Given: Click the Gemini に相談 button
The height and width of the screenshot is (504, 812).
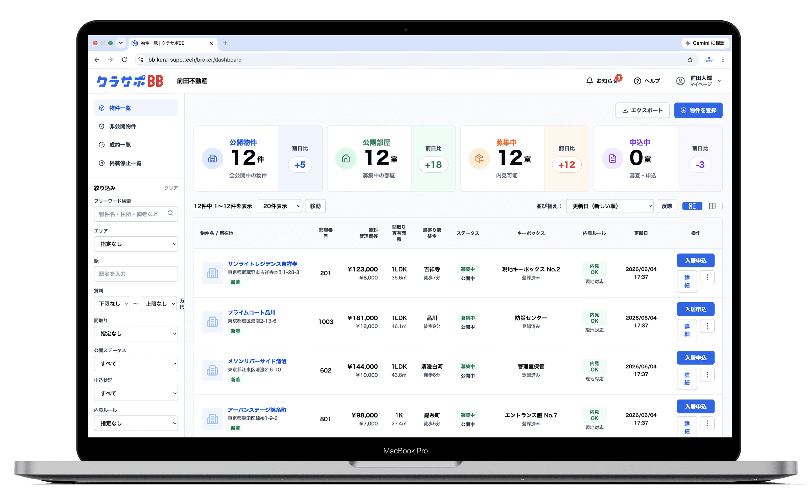Looking at the screenshot, I should pos(705,43).
